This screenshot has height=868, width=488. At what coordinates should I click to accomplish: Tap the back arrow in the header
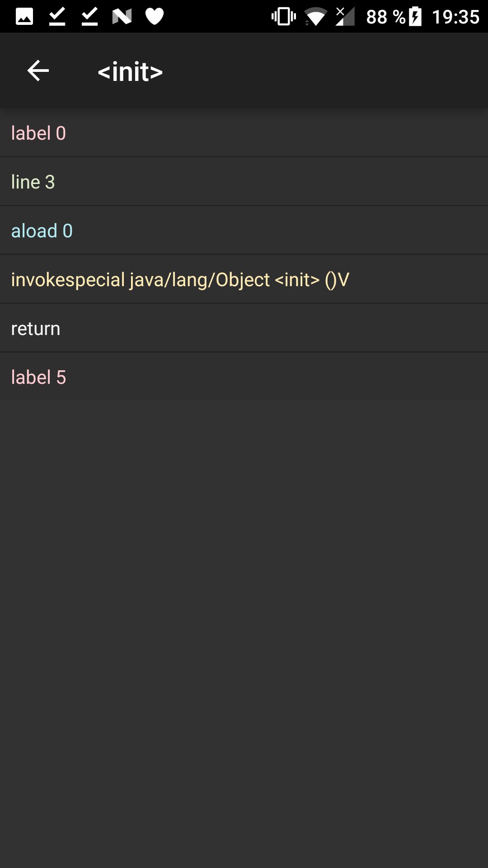tap(38, 71)
